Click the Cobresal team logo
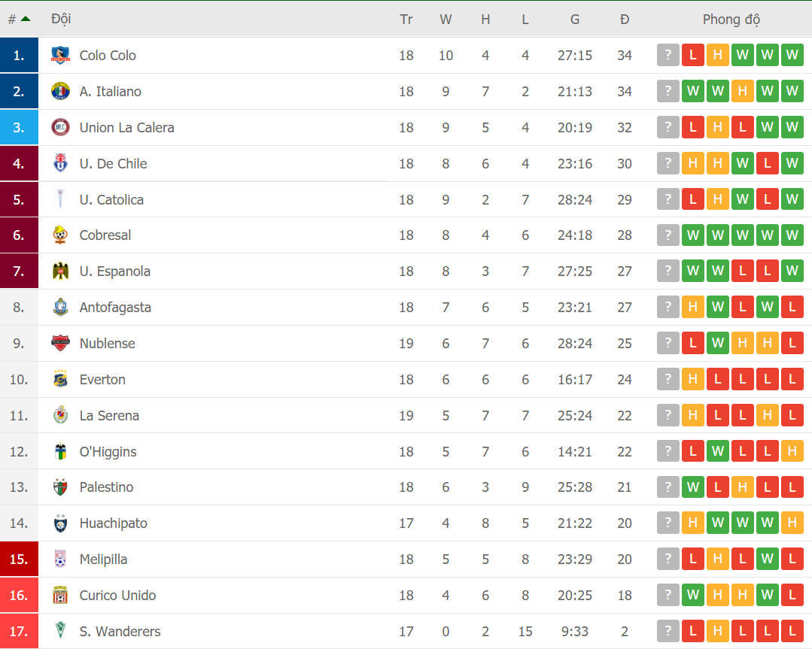Screen dimensions: 812x649 60,235
